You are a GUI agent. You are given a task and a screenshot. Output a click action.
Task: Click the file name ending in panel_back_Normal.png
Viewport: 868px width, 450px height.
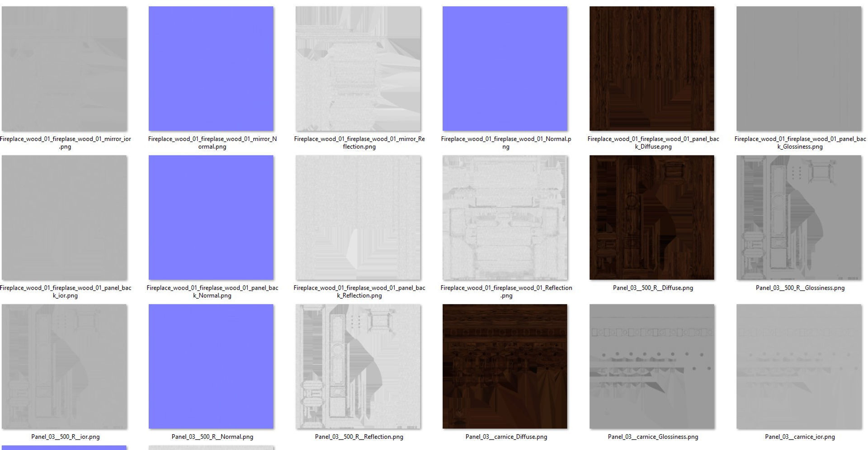click(x=212, y=291)
